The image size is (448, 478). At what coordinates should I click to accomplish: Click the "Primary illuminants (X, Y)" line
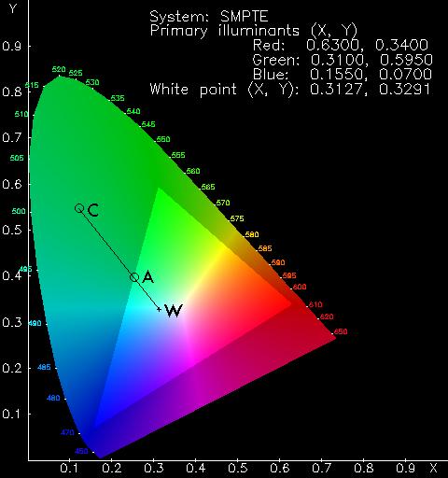point(254,31)
